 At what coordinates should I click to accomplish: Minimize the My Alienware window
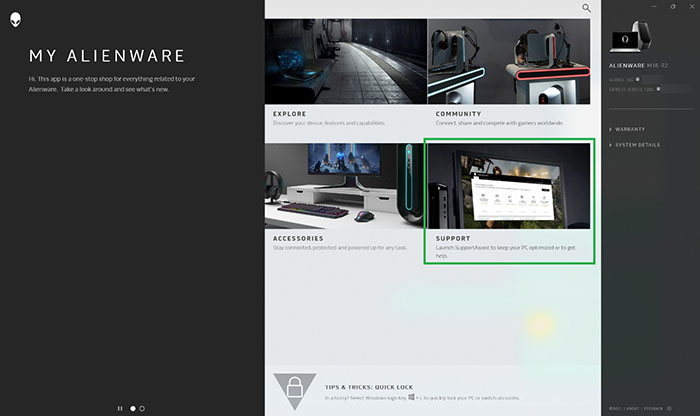click(654, 6)
